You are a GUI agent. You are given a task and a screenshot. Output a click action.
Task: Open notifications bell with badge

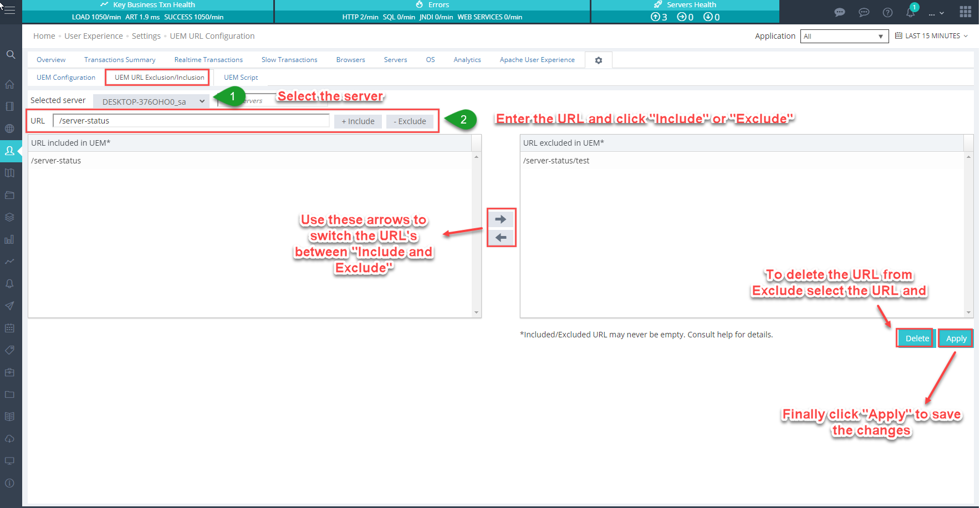click(x=911, y=12)
